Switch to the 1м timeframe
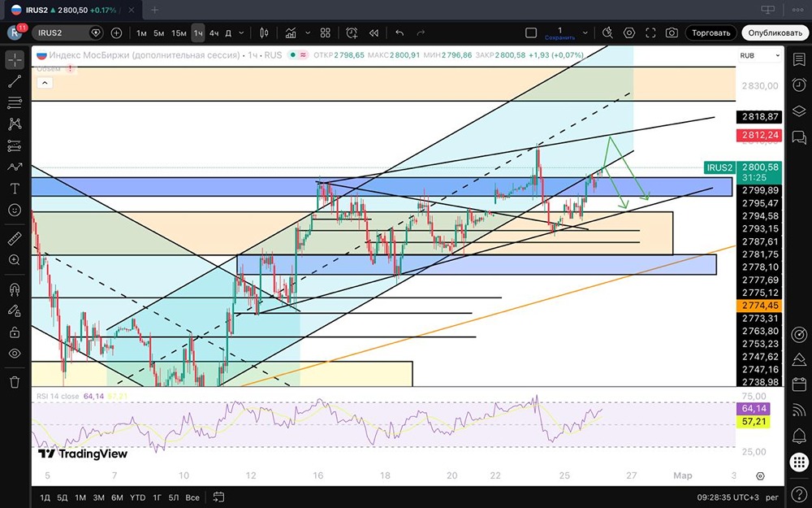812x508 pixels. coord(141,33)
